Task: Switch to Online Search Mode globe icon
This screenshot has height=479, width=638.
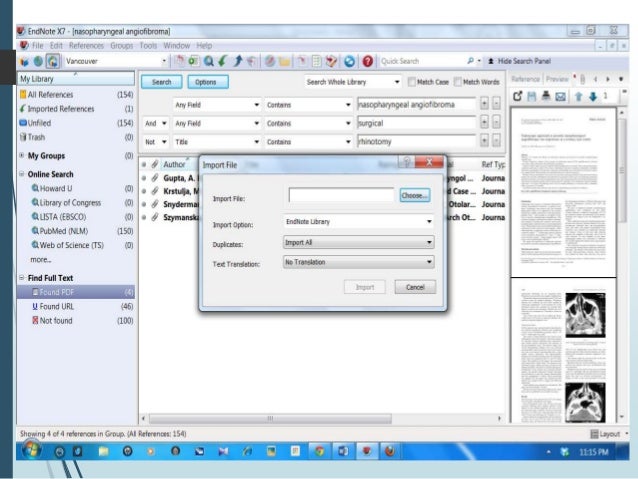Action: click(x=38, y=61)
